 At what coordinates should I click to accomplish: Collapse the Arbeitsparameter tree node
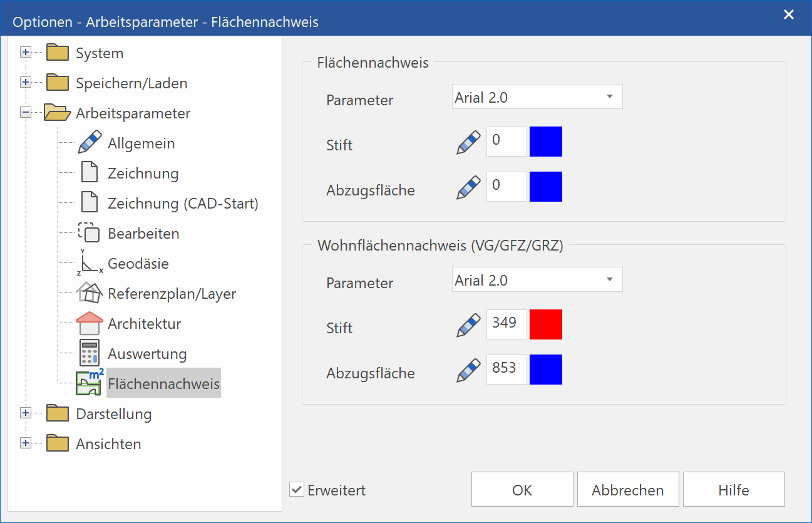(26, 113)
